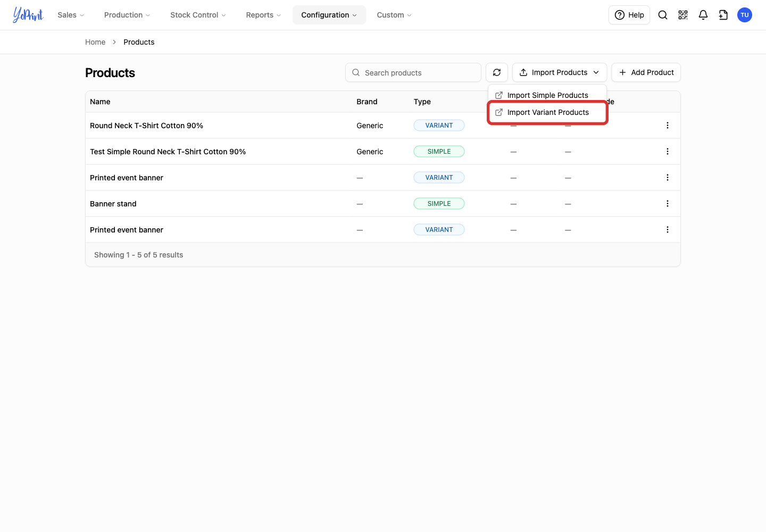
Task: Open three-dot menu for Banner stand row
Action: (x=668, y=204)
